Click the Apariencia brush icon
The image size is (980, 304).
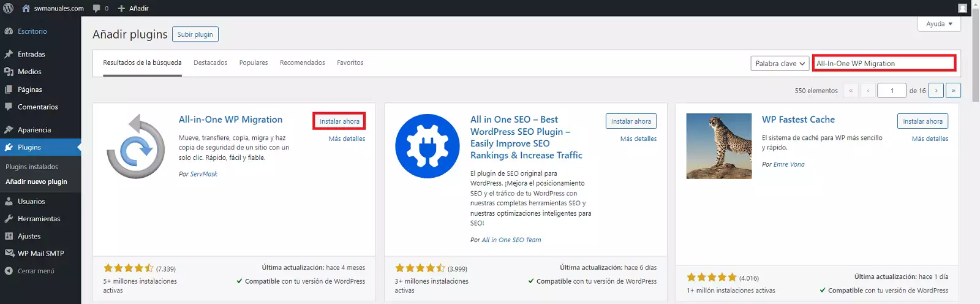point(9,130)
